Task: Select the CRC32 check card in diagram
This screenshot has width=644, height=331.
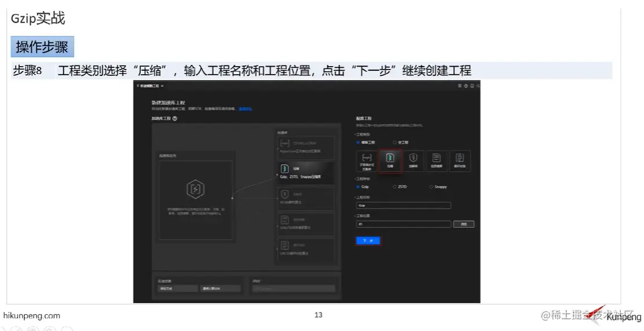Action: 306,249
